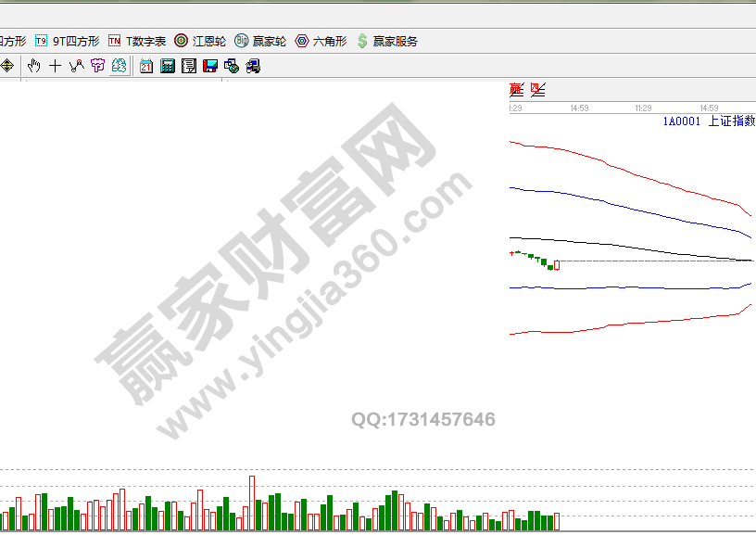Open the 9T四方形 square chart
Viewport: 756px width, 535px height.
[67, 41]
